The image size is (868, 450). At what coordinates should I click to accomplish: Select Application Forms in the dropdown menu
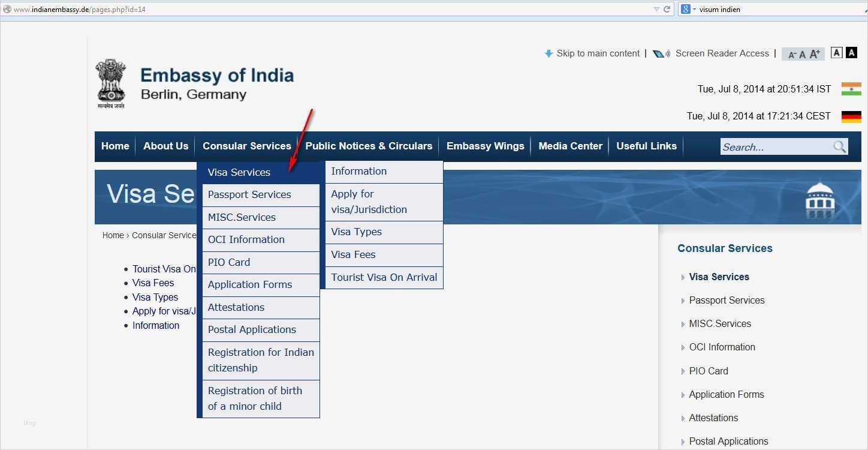261,285
